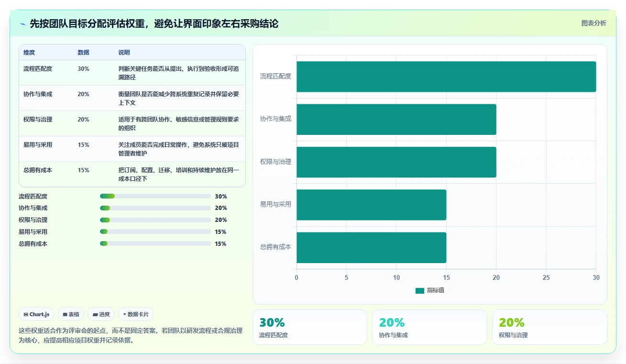Click the 流程匹配度 label in the progress list
The image size is (626, 364).
33,196
